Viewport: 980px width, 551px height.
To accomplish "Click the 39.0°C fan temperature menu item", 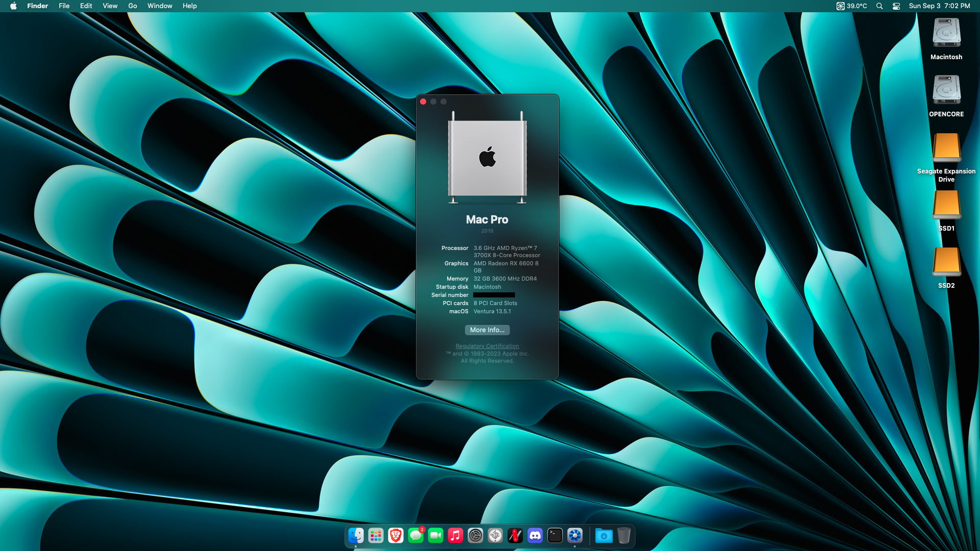I will (x=851, y=6).
